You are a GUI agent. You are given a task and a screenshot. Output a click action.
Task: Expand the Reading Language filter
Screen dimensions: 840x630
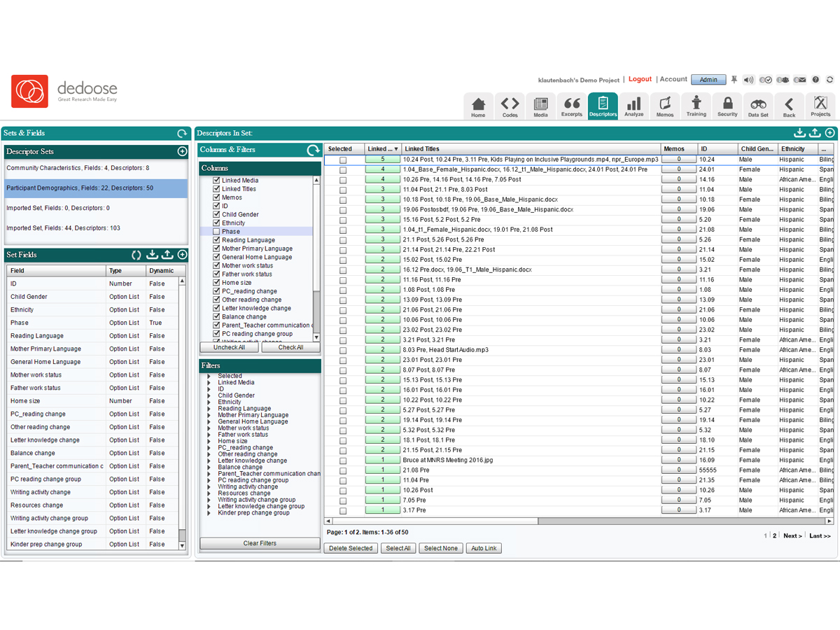209,409
